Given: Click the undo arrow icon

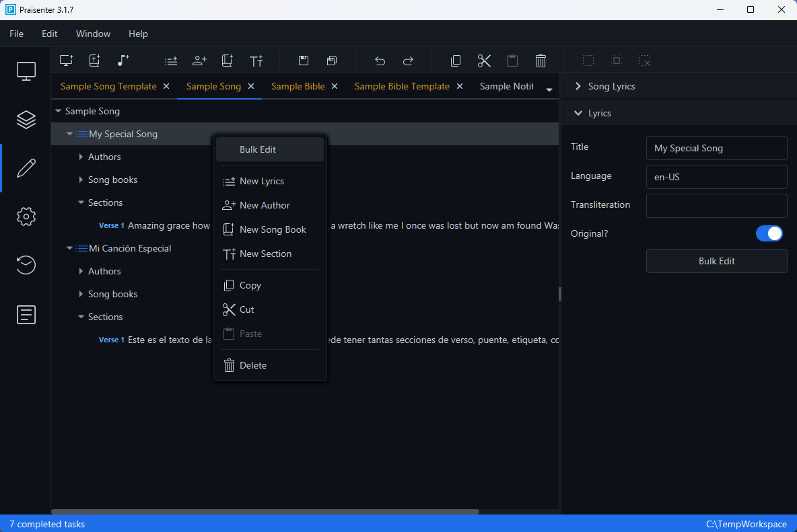Looking at the screenshot, I should coord(380,61).
